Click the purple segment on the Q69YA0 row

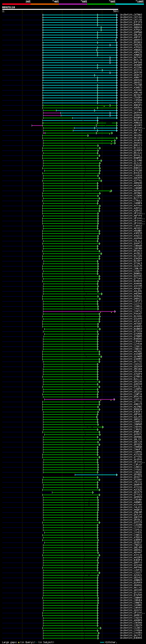pos(52,113)
